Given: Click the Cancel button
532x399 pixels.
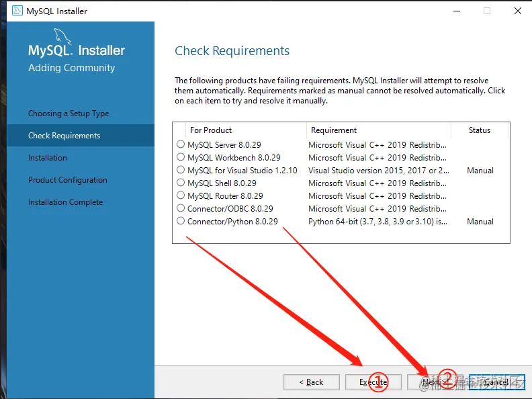Looking at the screenshot, I should pos(496,382).
